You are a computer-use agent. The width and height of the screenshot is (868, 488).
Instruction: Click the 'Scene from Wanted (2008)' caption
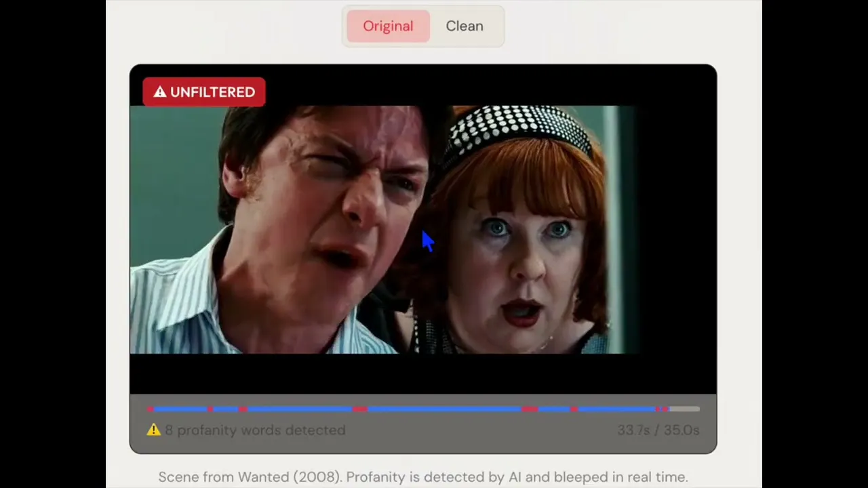click(x=423, y=476)
